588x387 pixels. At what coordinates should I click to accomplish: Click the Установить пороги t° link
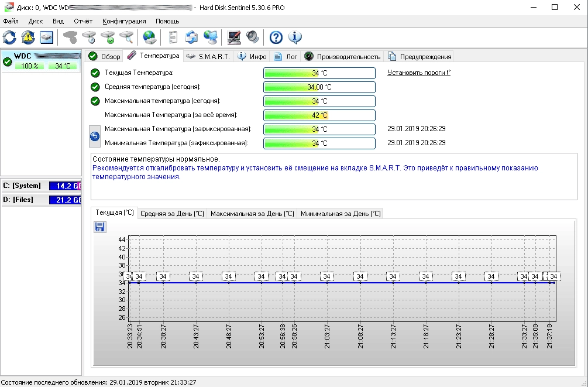pyautogui.click(x=419, y=73)
